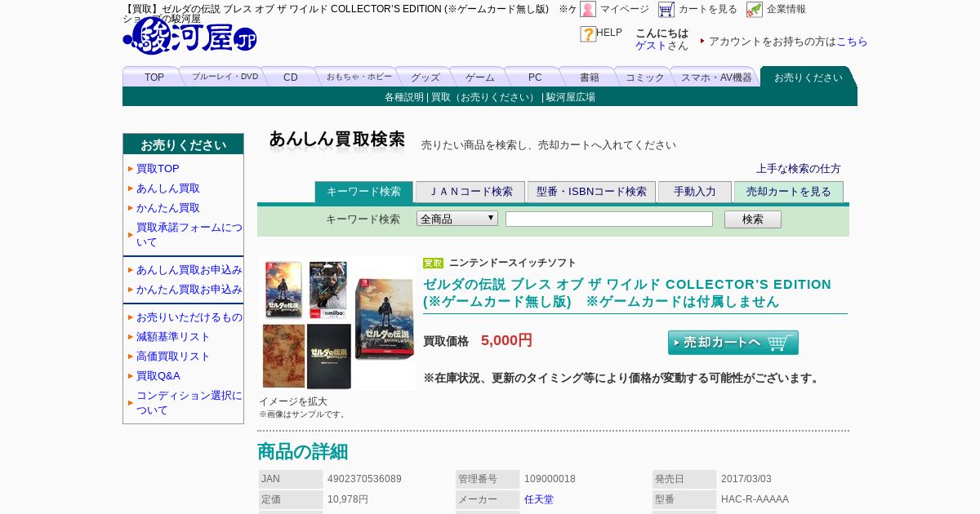Open the 任天堂 maker link

[x=539, y=499]
